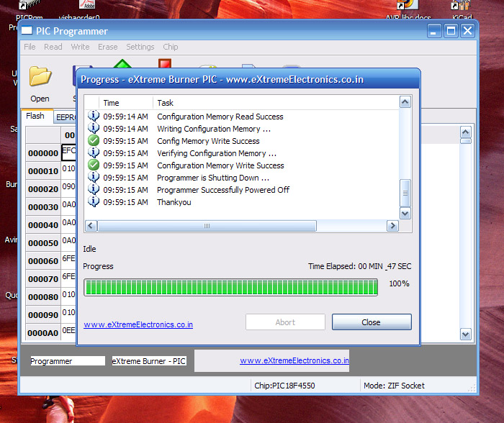
Task: Click address row 000050 in hex grid
Action: click(x=43, y=243)
